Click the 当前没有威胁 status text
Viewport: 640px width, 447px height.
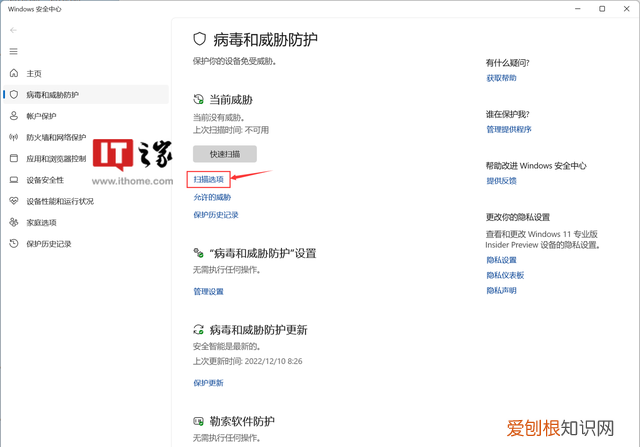[219, 118]
